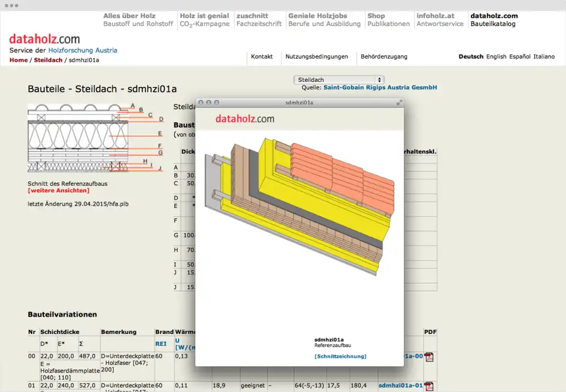
Task: Click the dataholz.com logo in the page header
Action: (x=44, y=39)
